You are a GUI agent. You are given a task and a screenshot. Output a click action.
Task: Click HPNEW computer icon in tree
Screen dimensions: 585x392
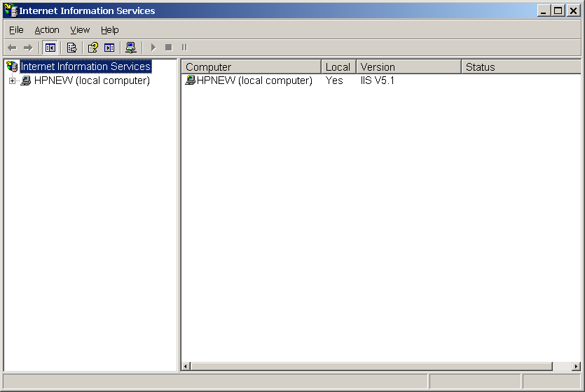[x=26, y=80]
